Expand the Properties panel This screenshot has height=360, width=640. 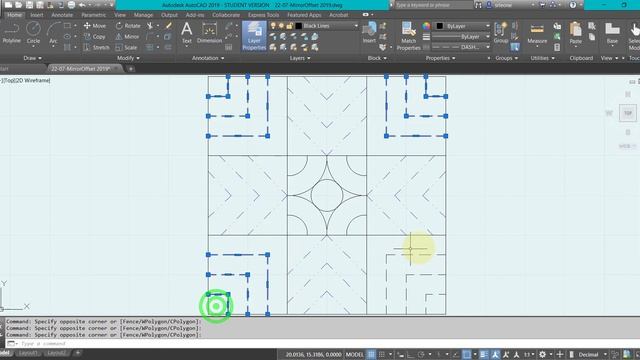440,58
